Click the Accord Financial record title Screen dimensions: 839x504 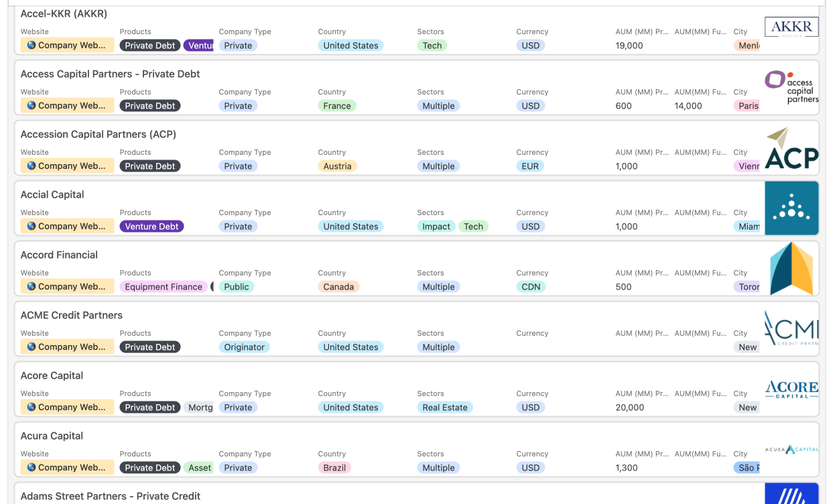(x=59, y=255)
